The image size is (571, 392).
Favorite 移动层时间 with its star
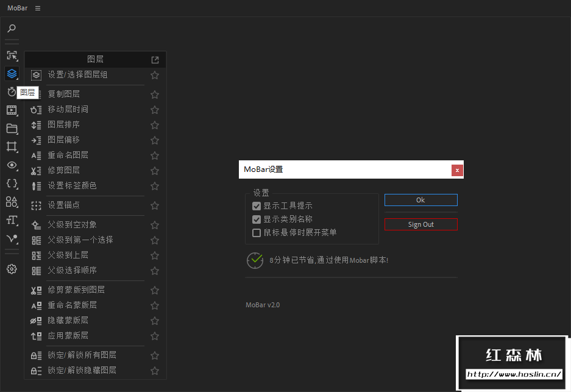click(x=155, y=110)
